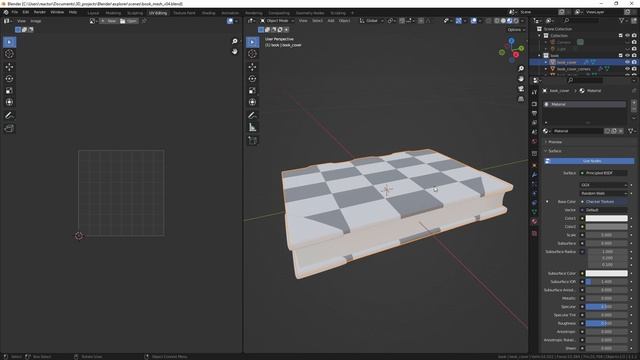
Task: Open the Material properties tab
Action: pos(534,221)
